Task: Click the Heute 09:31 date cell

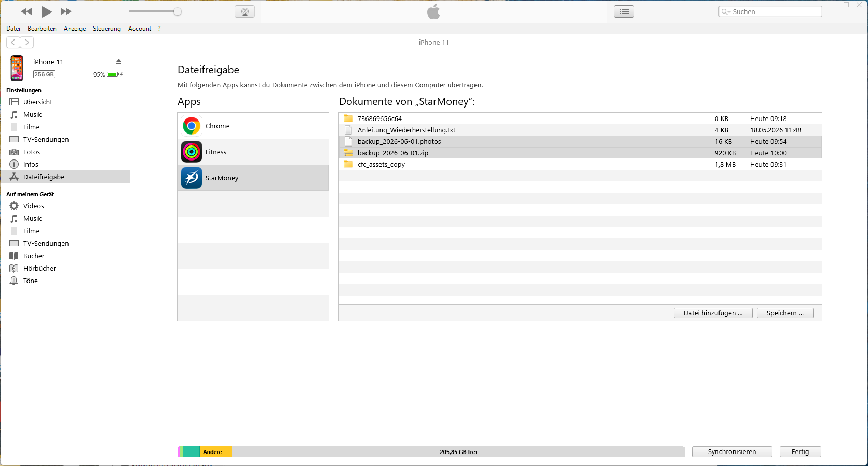Action: [x=768, y=164]
